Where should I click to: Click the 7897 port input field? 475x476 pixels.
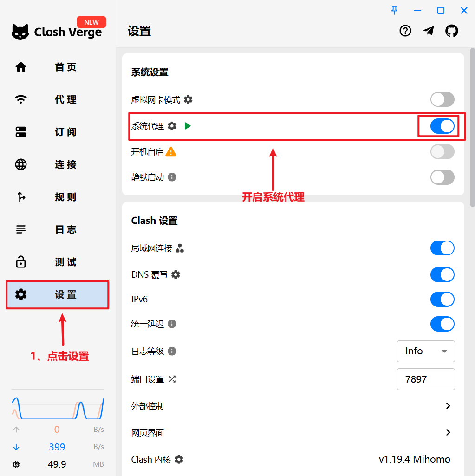click(x=425, y=379)
